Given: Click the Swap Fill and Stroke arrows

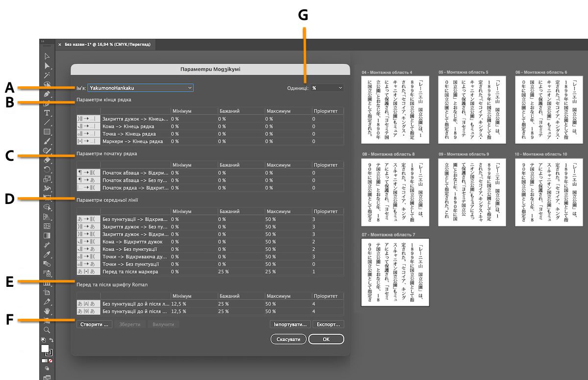Looking at the screenshot, I should click(51, 340).
